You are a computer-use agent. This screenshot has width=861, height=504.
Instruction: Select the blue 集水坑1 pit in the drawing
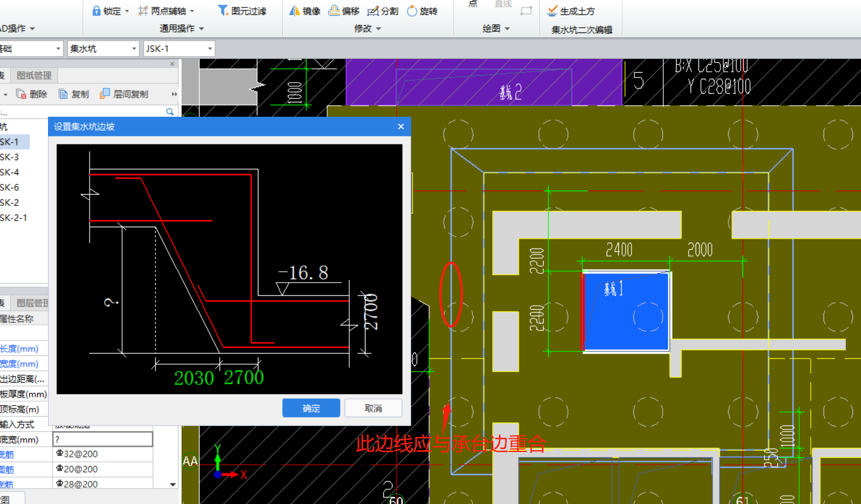point(627,312)
